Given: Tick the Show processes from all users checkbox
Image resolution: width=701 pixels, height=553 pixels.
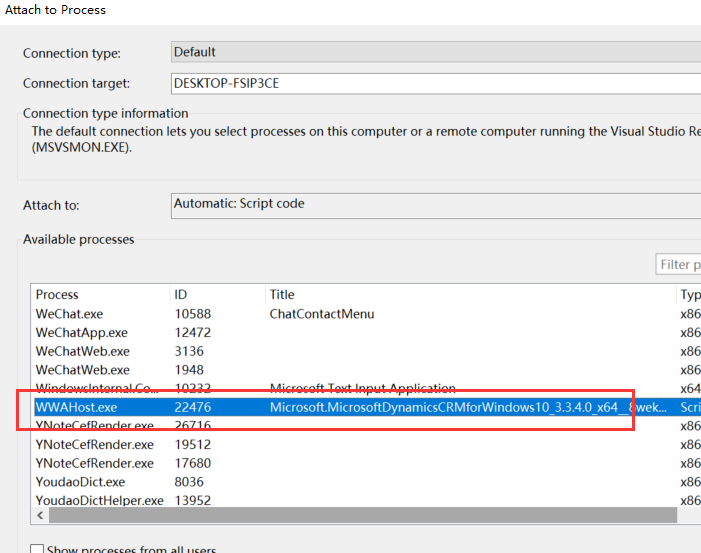Looking at the screenshot, I should coord(37,548).
